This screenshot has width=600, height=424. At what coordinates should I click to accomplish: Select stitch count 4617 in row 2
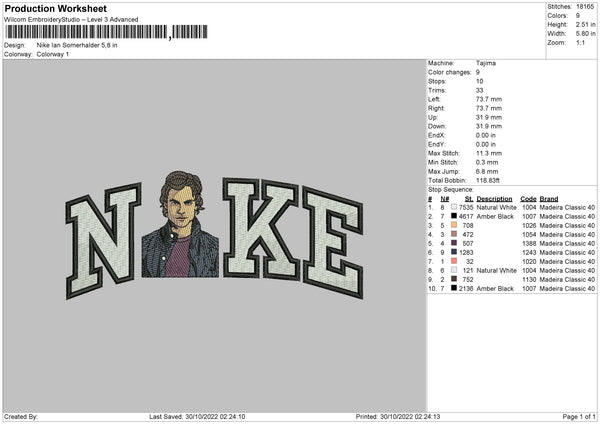pyautogui.click(x=466, y=217)
